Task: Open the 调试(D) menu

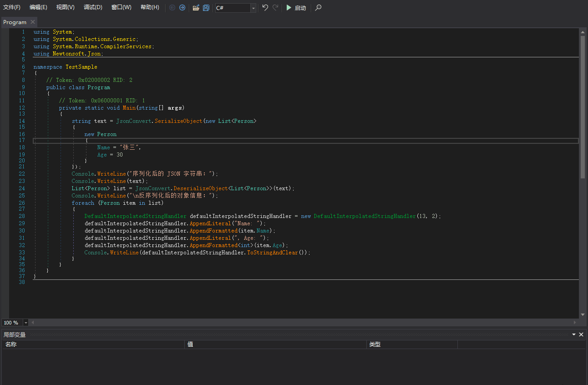Action: pyautogui.click(x=93, y=7)
